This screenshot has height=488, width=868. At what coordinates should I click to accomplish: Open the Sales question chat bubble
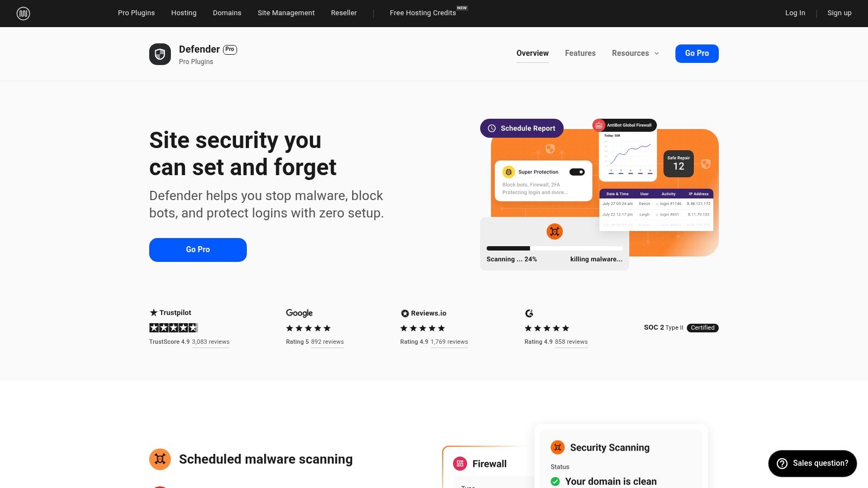(812, 464)
